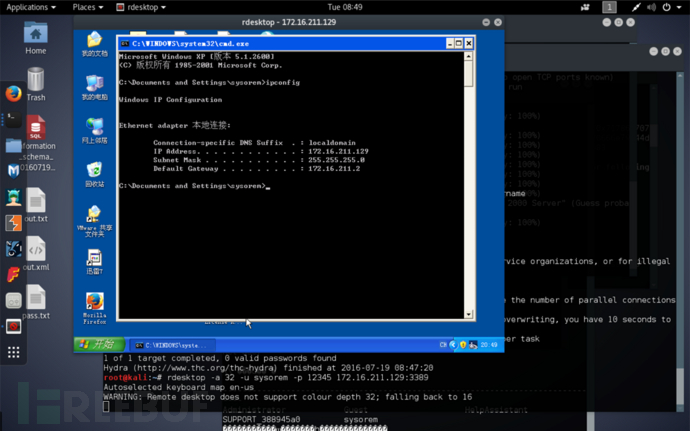Viewport: 690px width, 431px height.
Task: Click the SUPPORT_388945a0 text in terminal
Action: (x=261, y=420)
